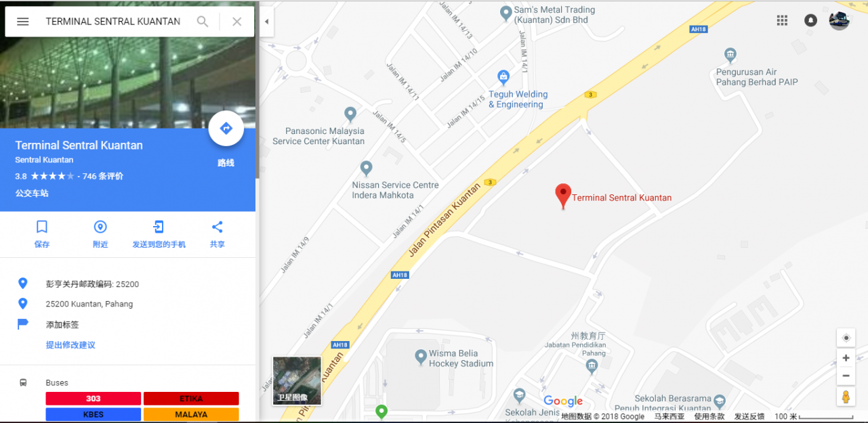868x423 pixels.
Task: Click the share icon
Action: 218,227
